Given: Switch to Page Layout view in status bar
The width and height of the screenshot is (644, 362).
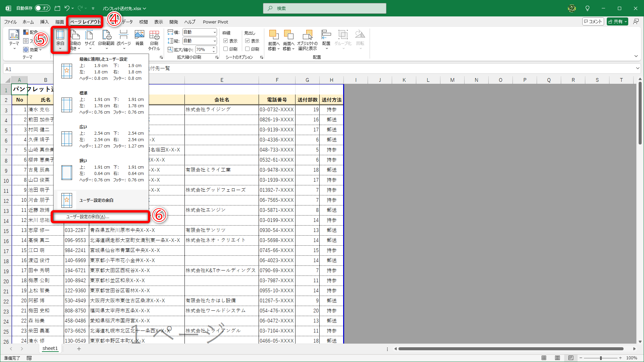Looking at the screenshot, I should pyautogui.click(x=558, y=358).
